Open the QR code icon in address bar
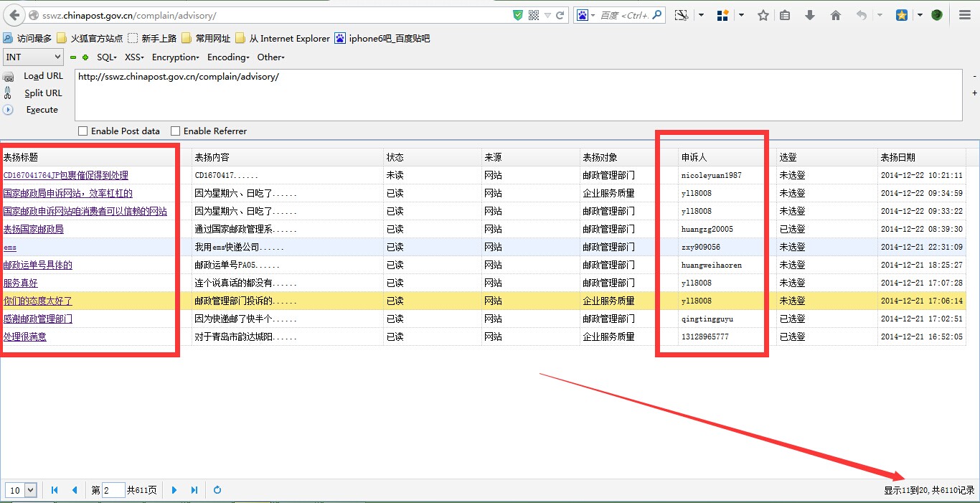980x503 pixels. (x=534, y=15)
